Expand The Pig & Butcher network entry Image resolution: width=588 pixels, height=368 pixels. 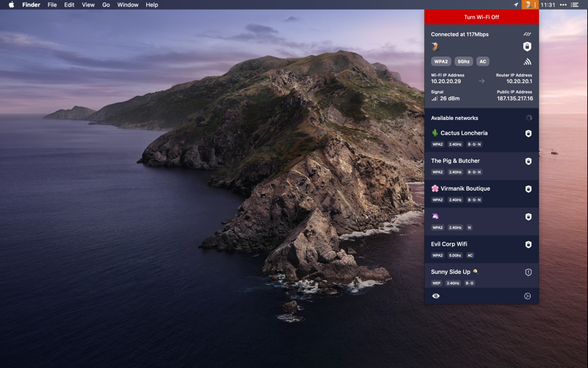click(x=481, y=166)
